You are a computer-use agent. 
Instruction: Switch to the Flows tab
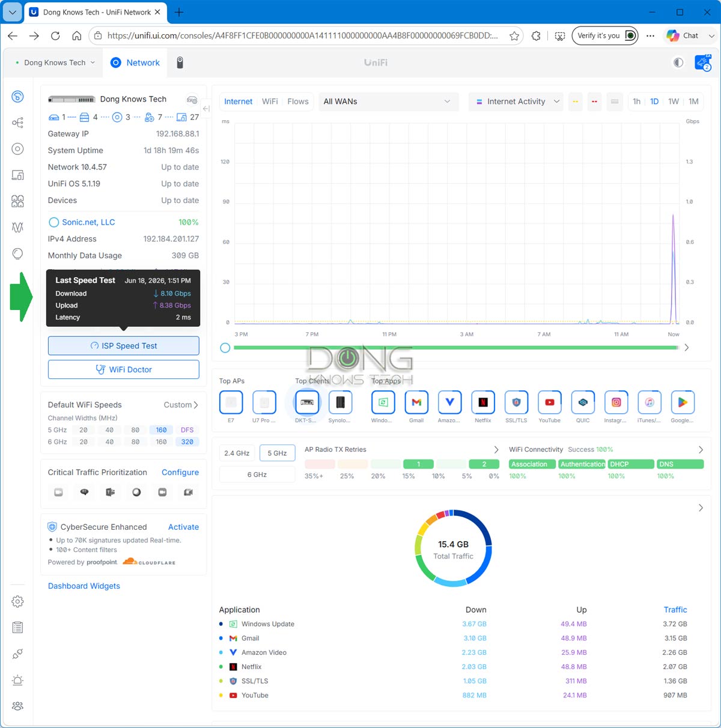click(298, 102)
